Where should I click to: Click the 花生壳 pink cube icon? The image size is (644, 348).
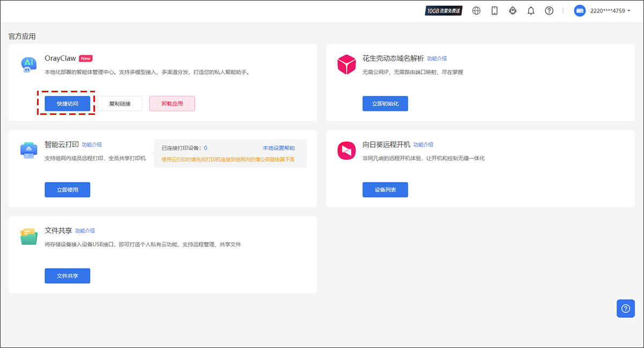(x=346, y=64)
